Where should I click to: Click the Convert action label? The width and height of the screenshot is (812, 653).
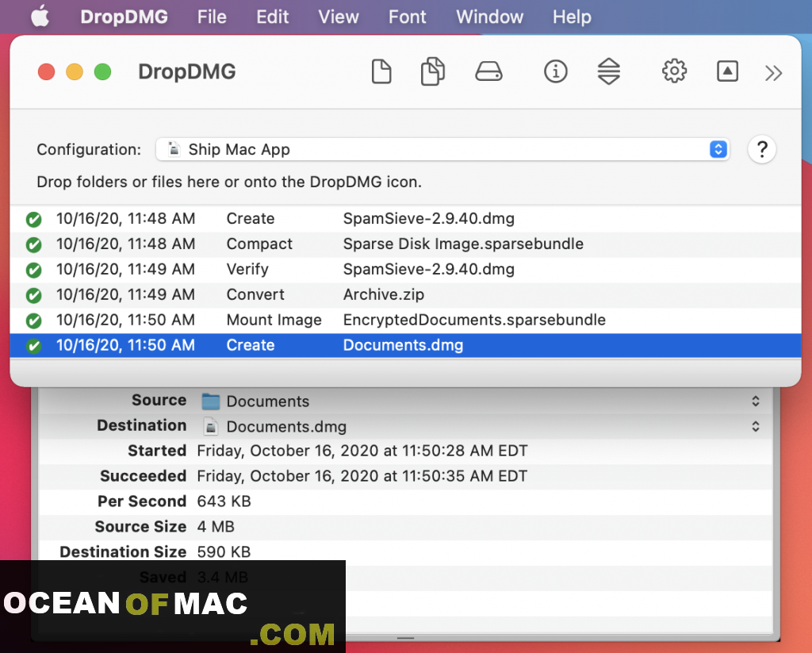(x=255, y=295)
